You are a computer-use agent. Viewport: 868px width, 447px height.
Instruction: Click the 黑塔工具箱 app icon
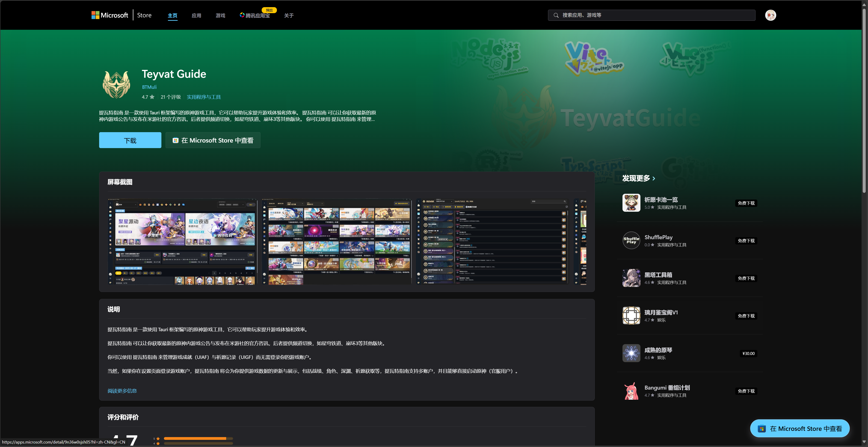tap(631, 278)
